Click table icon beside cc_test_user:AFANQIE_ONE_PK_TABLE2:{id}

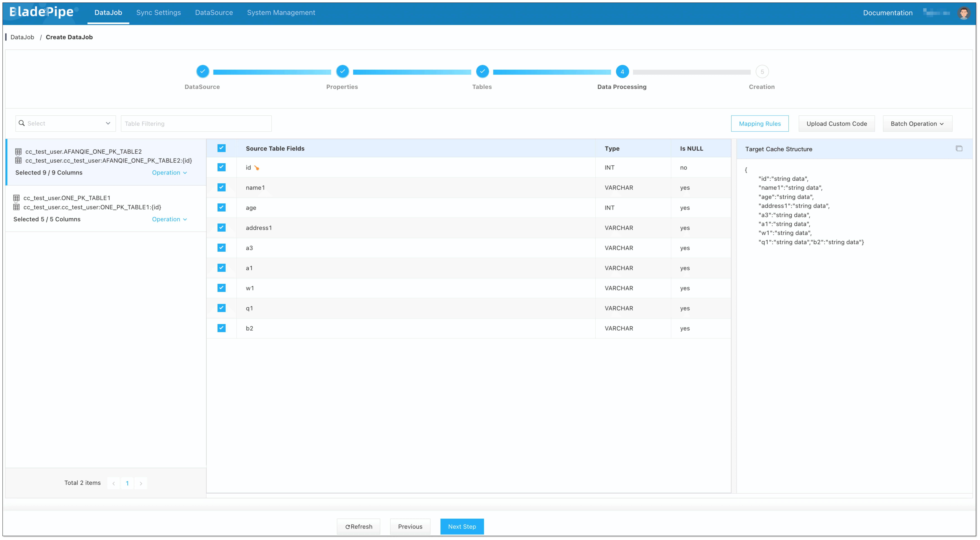click(x=18, y=161)
